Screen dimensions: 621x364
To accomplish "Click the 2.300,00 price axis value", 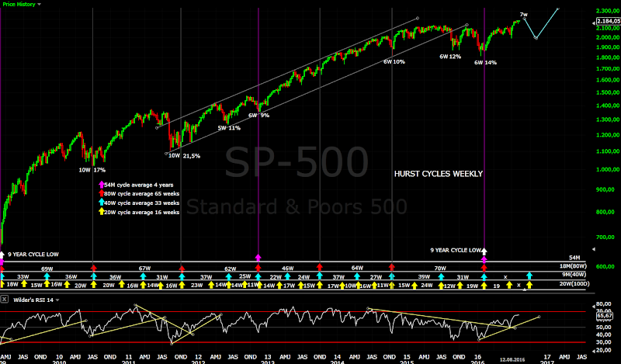I will click(x=608, y=11).
